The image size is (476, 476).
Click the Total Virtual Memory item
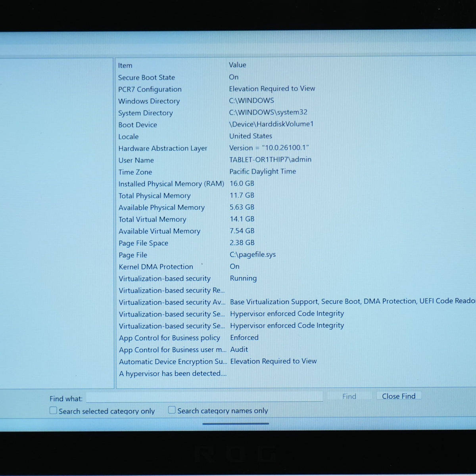152,219
